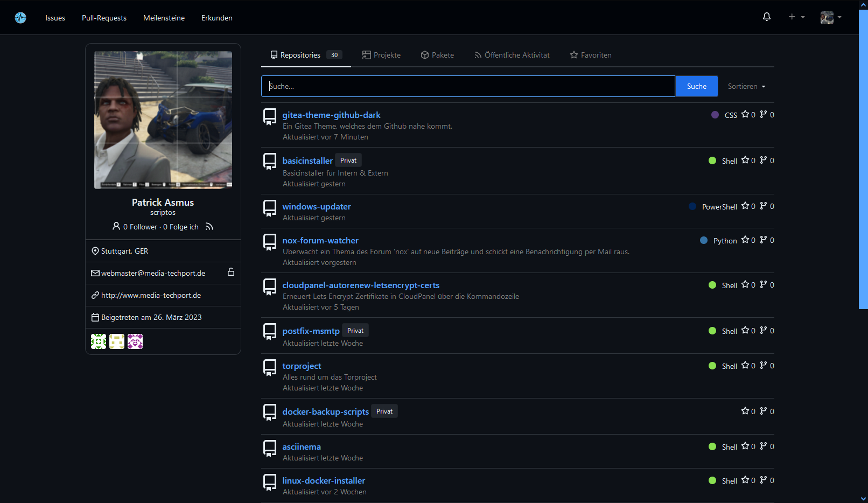Focus the Suche repository search field
The height and width of the screenshot is (503, 868).
(x=468, y=86)
